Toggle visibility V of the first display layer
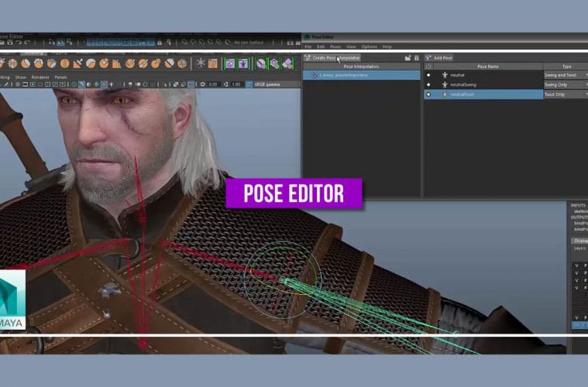This screenshot has width=588, height=387. point(576,265)
